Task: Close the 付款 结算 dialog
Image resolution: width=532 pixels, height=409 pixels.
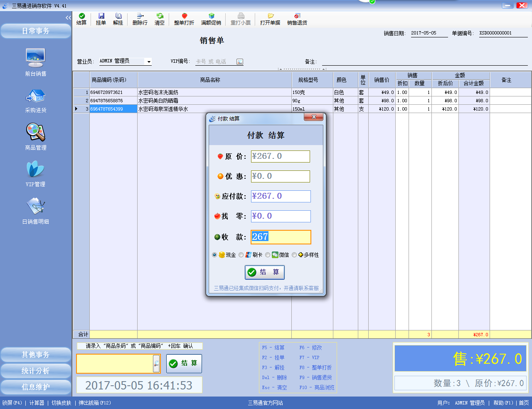Action: [314, 117]
